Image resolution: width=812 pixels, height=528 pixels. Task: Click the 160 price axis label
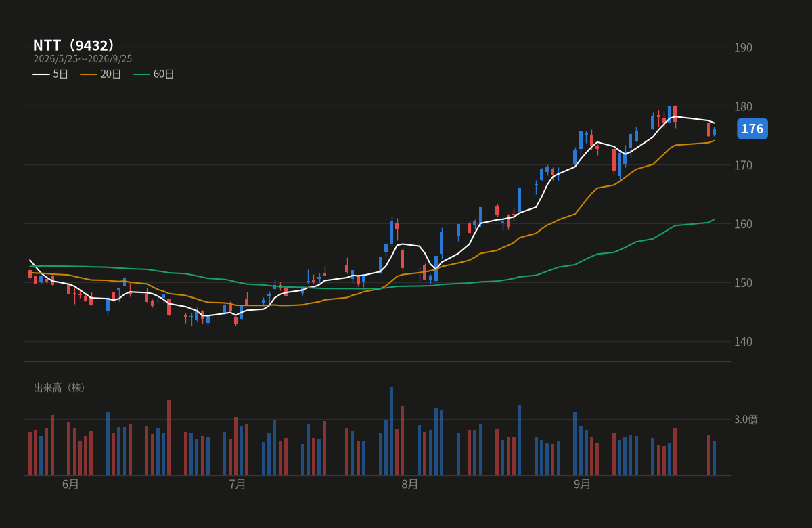click(x=743, y=224)
